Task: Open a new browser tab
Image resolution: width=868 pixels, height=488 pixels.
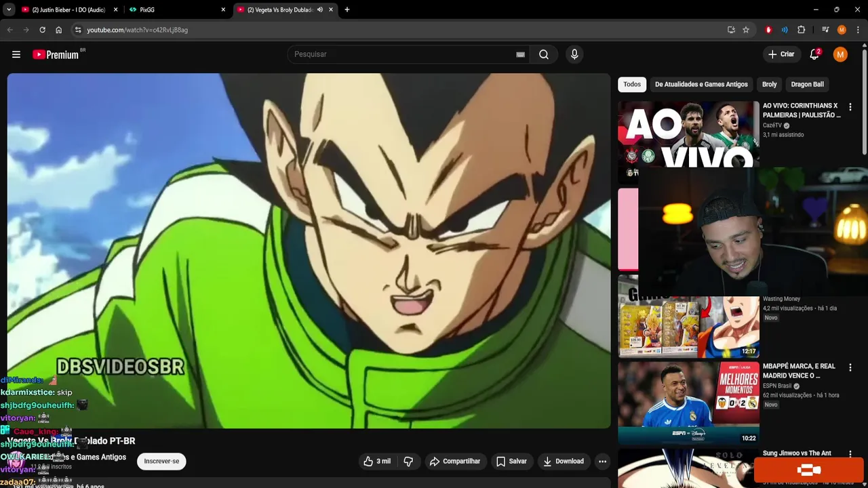Action: coord(347,9)
